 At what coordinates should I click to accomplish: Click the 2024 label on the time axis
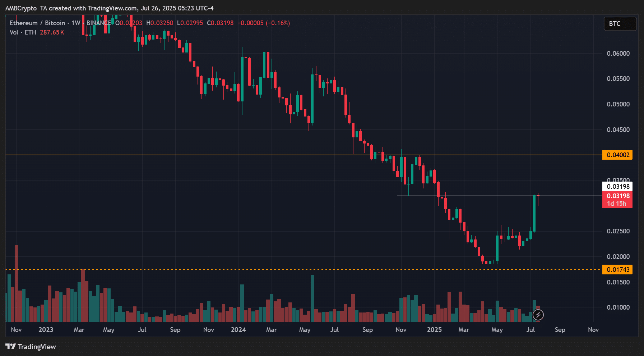coord(238,330)
